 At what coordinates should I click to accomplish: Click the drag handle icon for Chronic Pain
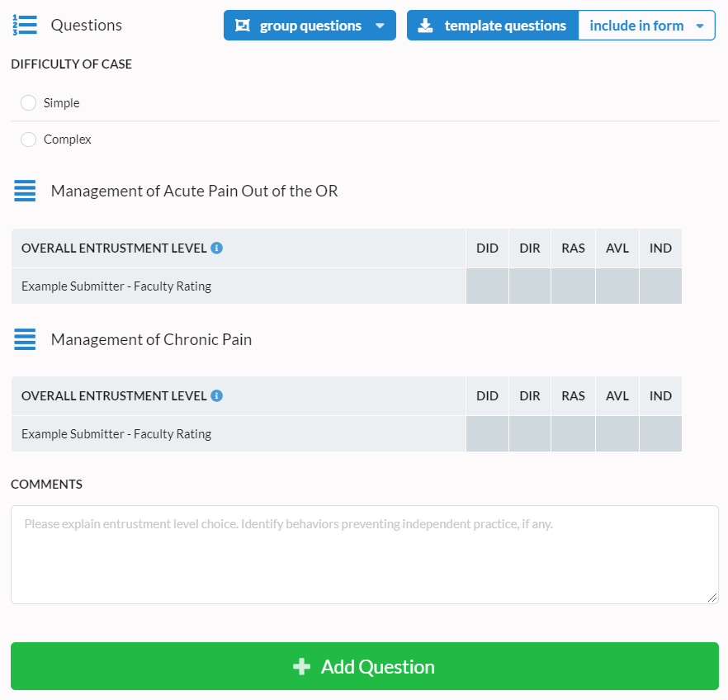(x=25, y=339)
